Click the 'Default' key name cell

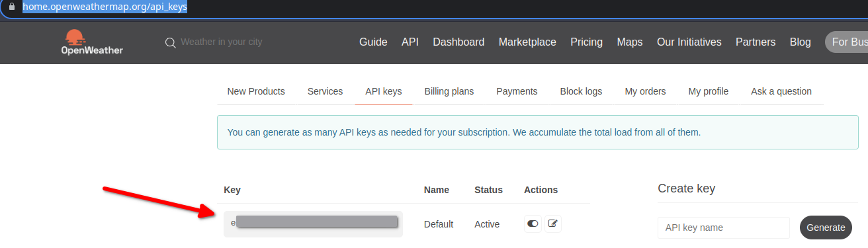click(x=439, y=224)
